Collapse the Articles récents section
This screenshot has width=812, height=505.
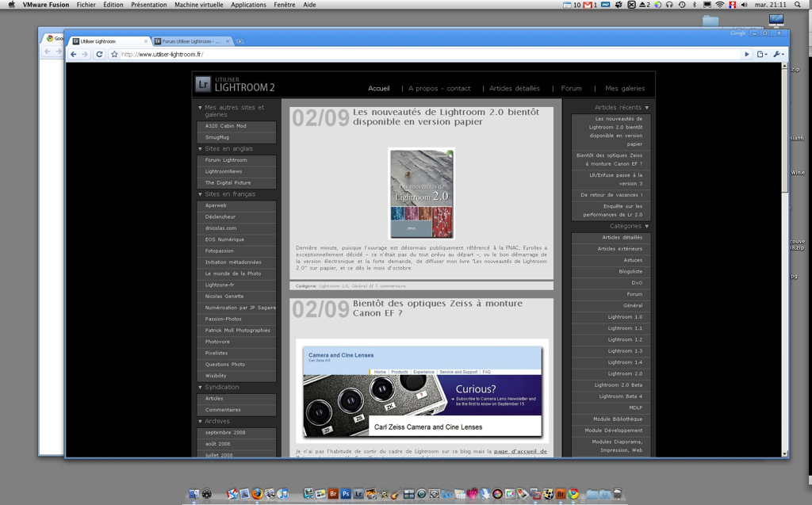click(647, 108)
